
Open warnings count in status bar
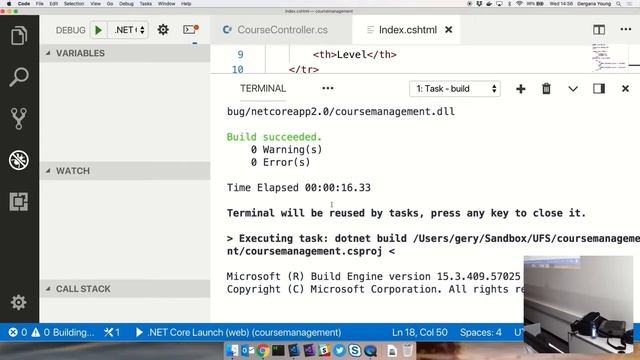tap(41, 332)
